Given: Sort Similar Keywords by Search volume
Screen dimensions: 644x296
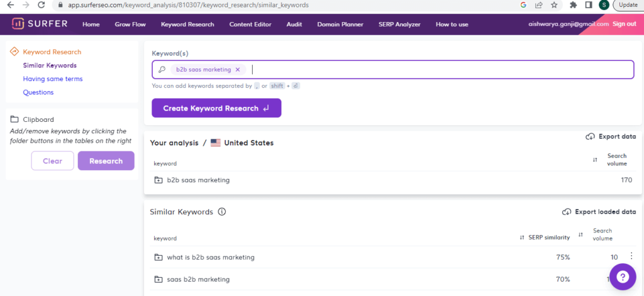Looking at the screenshot, I should [580, 234].
